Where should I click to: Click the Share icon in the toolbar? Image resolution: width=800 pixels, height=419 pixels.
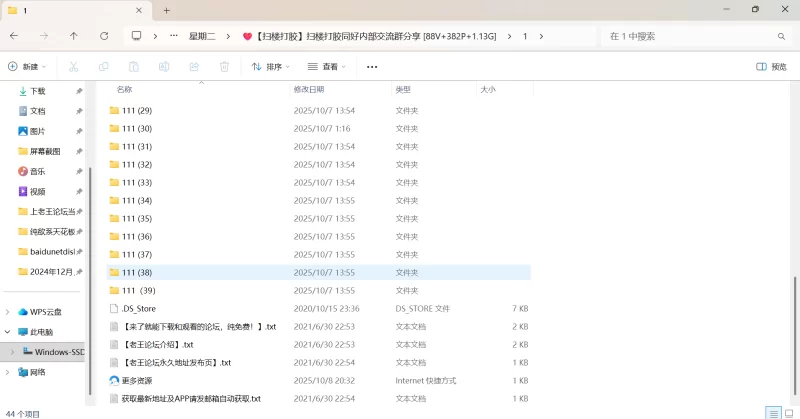[x=194, y=67]
